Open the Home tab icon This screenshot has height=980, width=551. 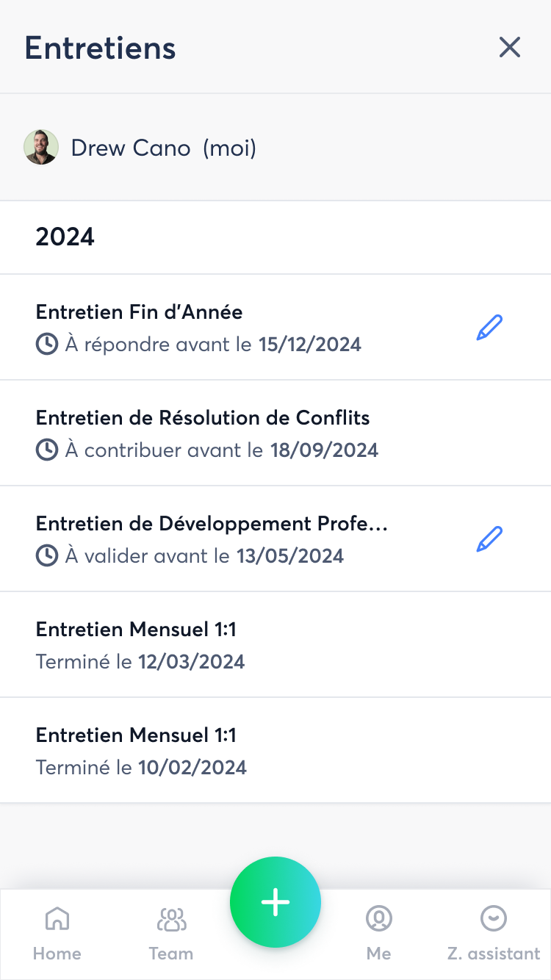[57, 918]
